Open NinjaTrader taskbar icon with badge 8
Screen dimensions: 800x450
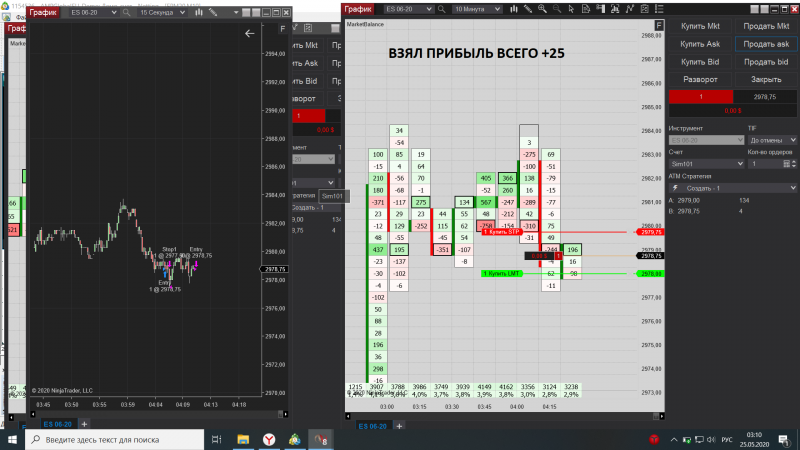[x=320, y=439]
